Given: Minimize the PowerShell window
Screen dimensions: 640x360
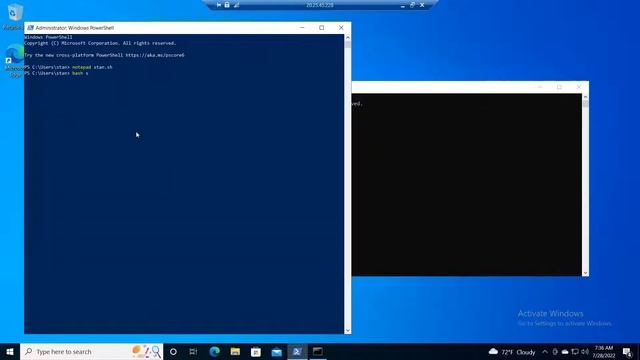Looking at the screenshot, I should pos(302,28).
